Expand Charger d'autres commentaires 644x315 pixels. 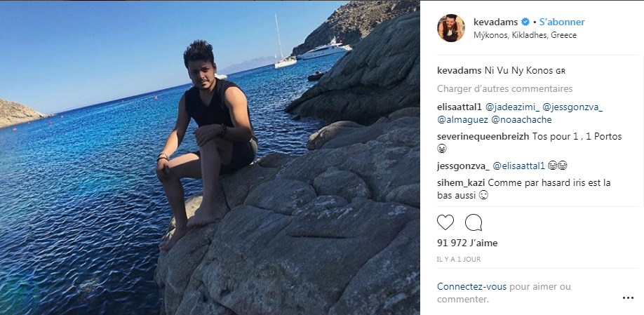pos(505,88)
